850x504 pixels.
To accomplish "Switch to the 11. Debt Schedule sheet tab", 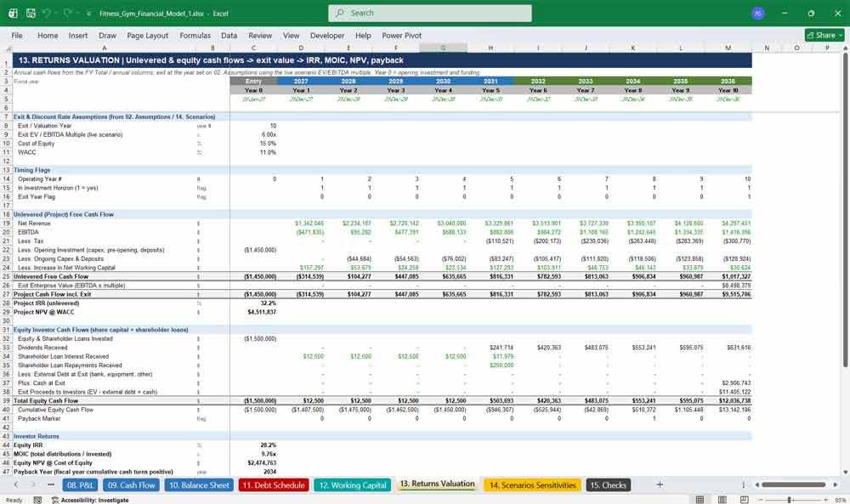I will [x=274, y=485].
